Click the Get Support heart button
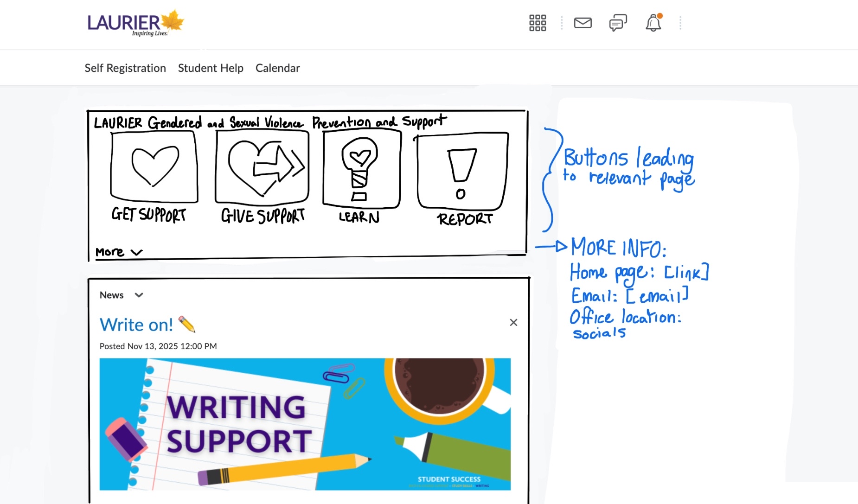The width and height of the screenshot is (858, 504). click(x=154, y=167)
